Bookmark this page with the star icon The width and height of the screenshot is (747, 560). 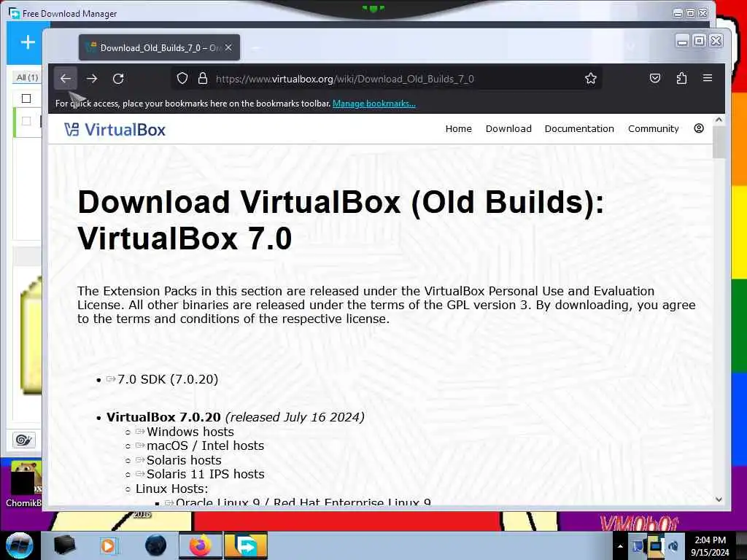pyautogui.click(x=591, y=79)
